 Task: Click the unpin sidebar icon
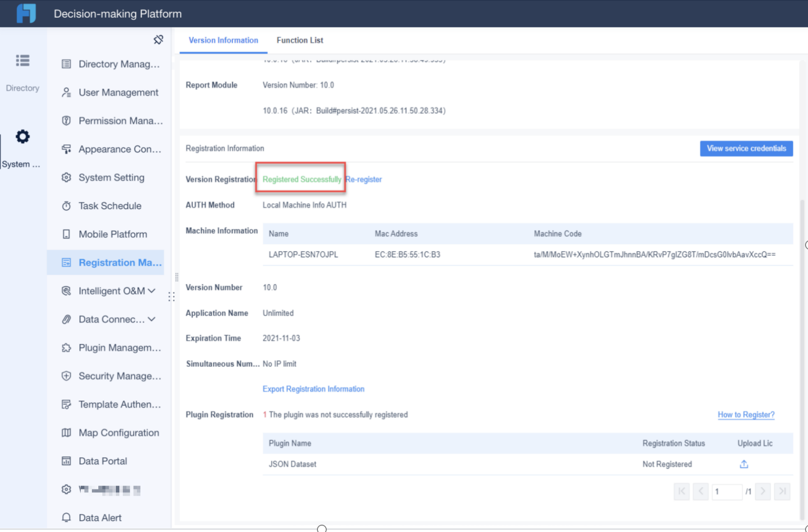pos(158,40)
